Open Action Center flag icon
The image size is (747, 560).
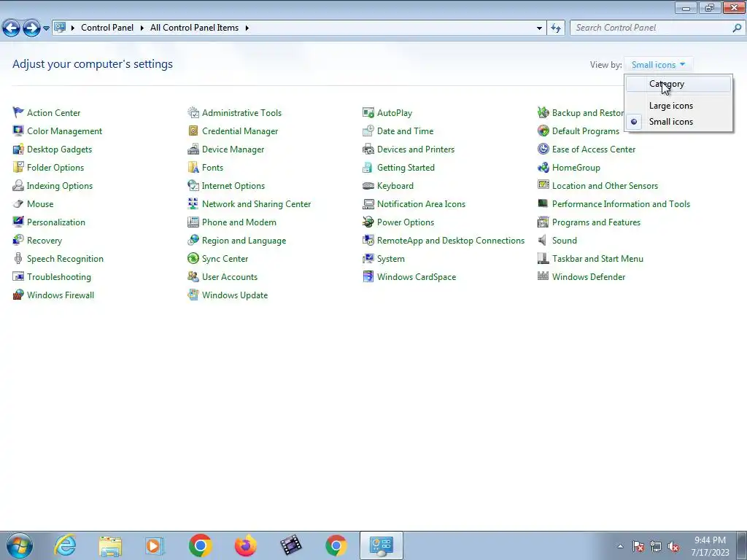pos(18,113)
